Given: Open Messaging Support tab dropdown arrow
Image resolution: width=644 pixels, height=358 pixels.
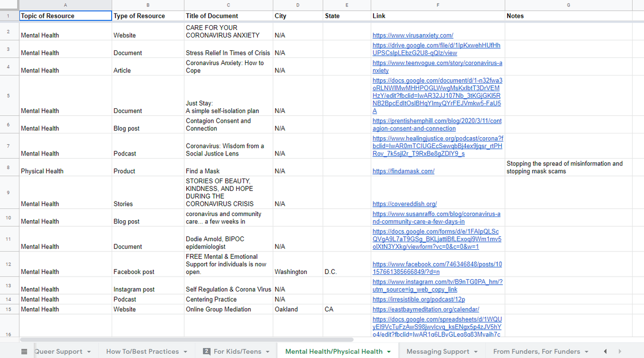Looking at the screenshot, I should 475,352.
